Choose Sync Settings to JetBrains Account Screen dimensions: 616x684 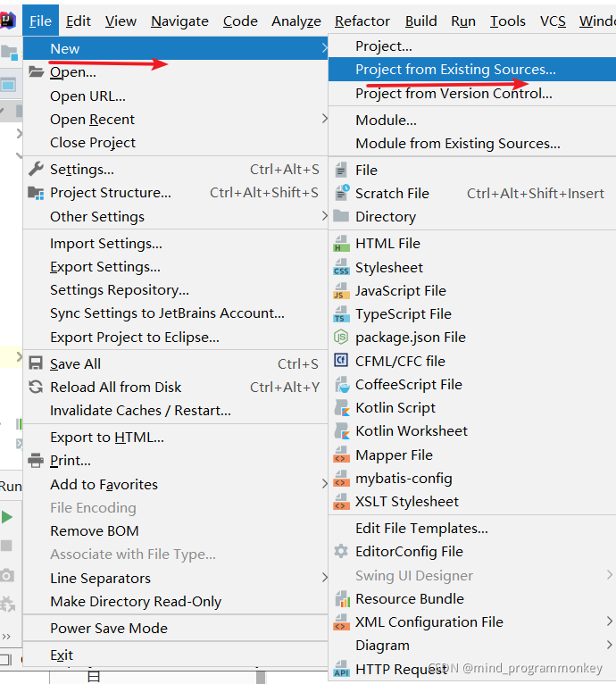coord(175,313)
